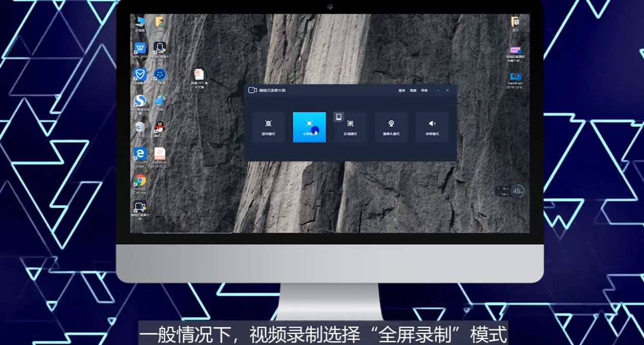The image size is (644, 345).
Task: Open 摄像头模式 webcam recording mode
Action: coord(391,126)
